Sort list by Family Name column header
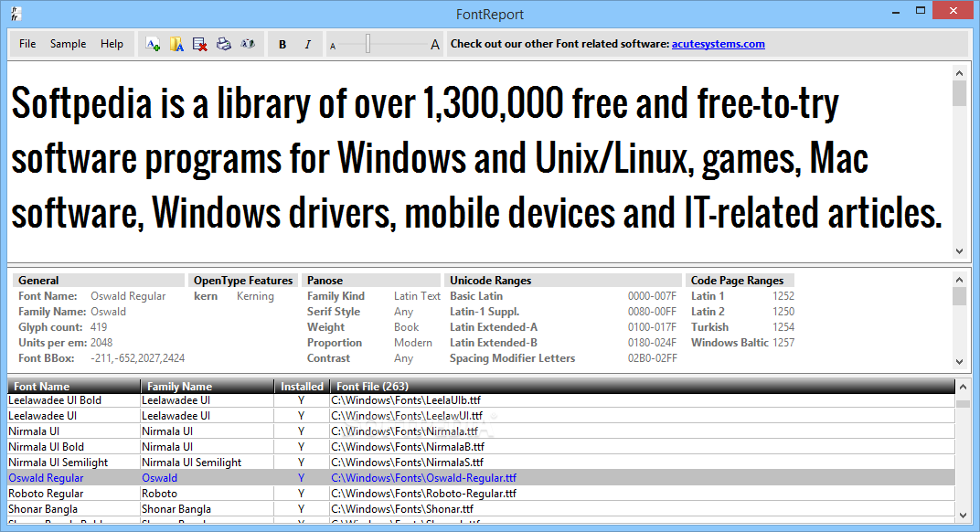The width and height of the screenshot is (980, 532). click(x=207, y=387)
